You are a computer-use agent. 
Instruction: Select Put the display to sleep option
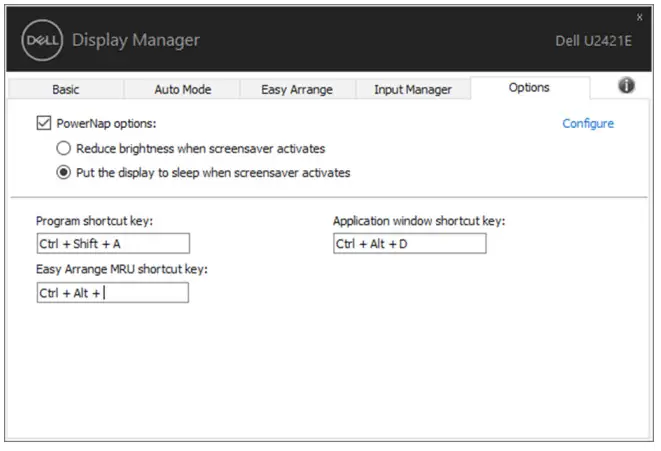(x=64, y=172)
